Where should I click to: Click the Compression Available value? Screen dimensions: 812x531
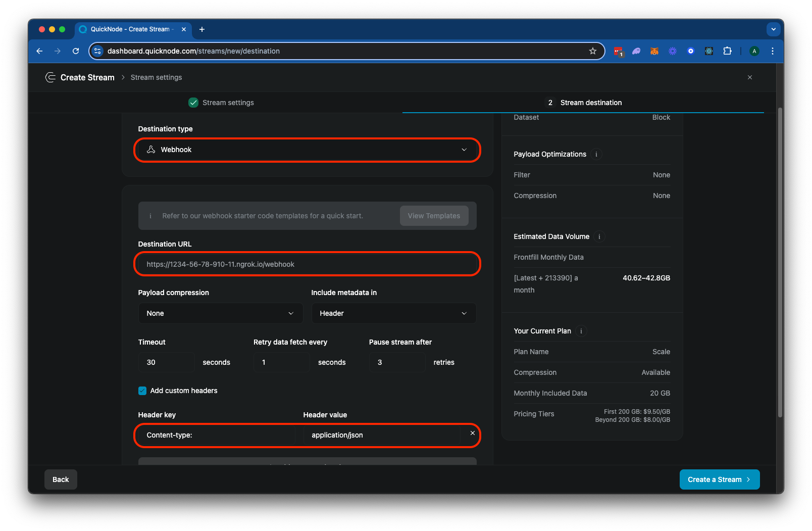[x=656, y=372]
